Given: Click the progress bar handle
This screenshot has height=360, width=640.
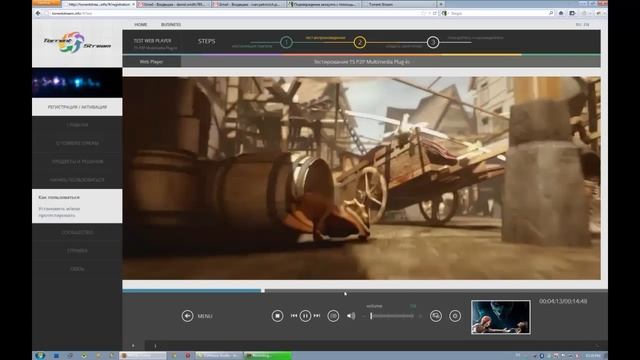Looking at the screenshot, I should tap(263, 291).
